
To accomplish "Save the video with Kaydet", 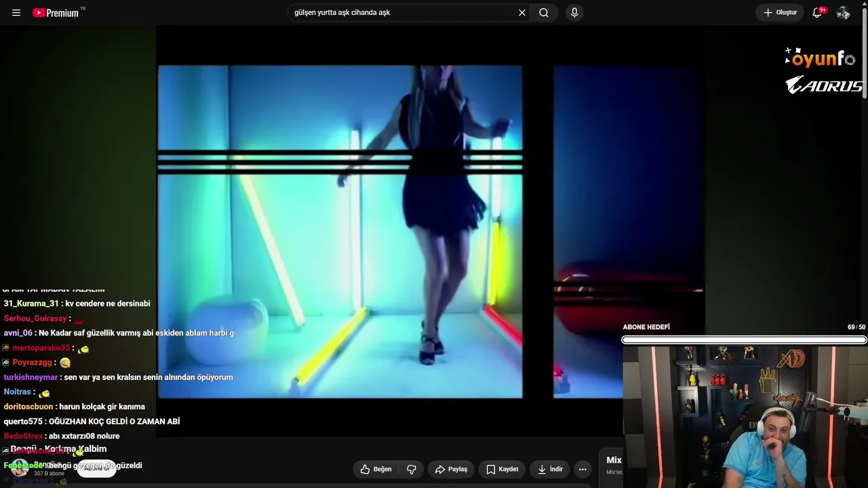I will click(502, 469).
